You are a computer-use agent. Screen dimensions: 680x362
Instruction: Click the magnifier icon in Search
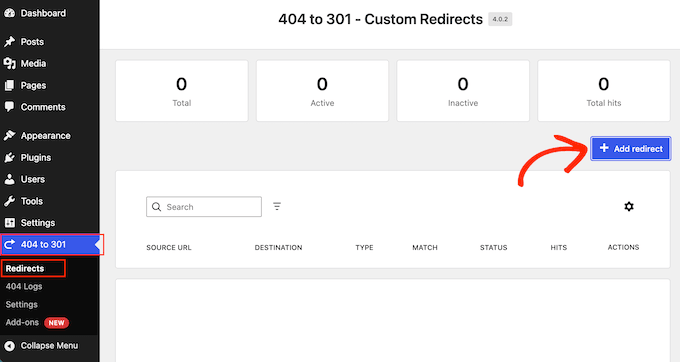157,207
